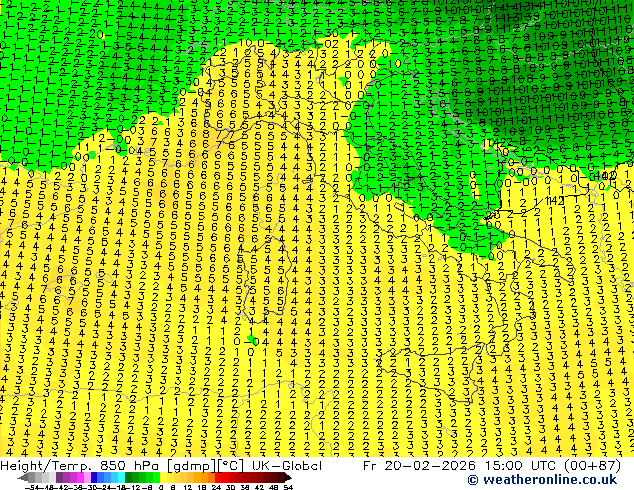
Task: Click the 'Fr 20-02-2026' date text
Action: click(419, 466)
